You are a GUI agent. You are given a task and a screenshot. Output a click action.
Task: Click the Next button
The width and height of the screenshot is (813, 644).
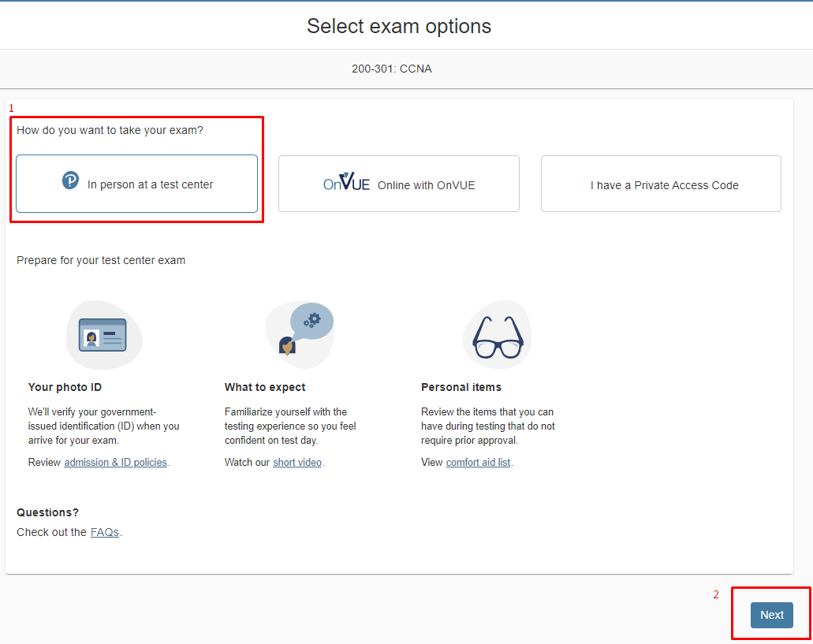771,615
